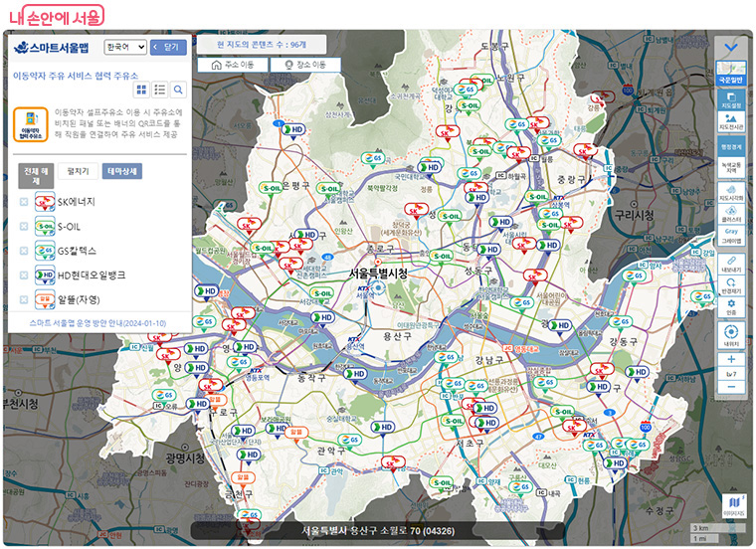Click the 이동약자 협력 주유소 theme icon
The image size is (756, 549).
31,124
